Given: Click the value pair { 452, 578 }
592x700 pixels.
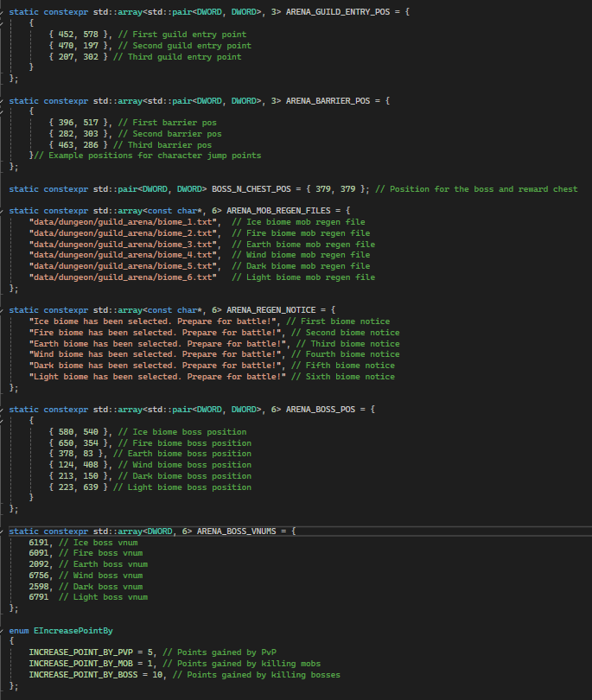Looking at the screenshot, I should pyautogui.click(x=78, y=35).
